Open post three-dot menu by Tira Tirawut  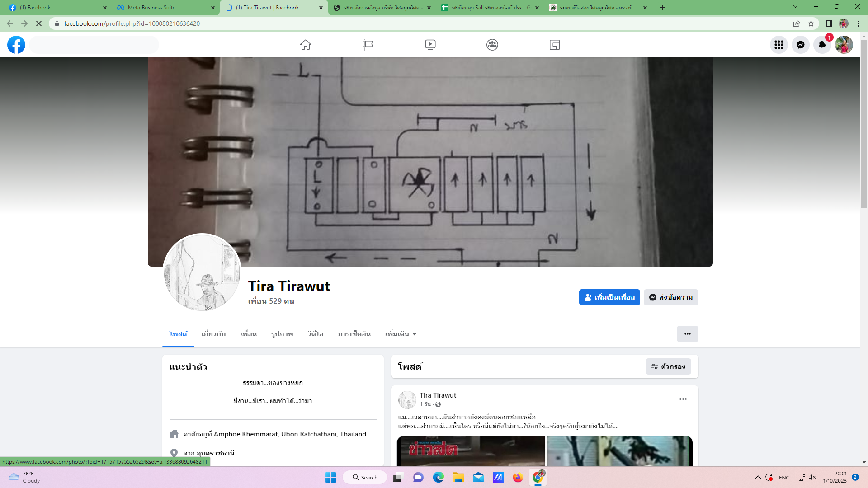(x=683, y=399)
